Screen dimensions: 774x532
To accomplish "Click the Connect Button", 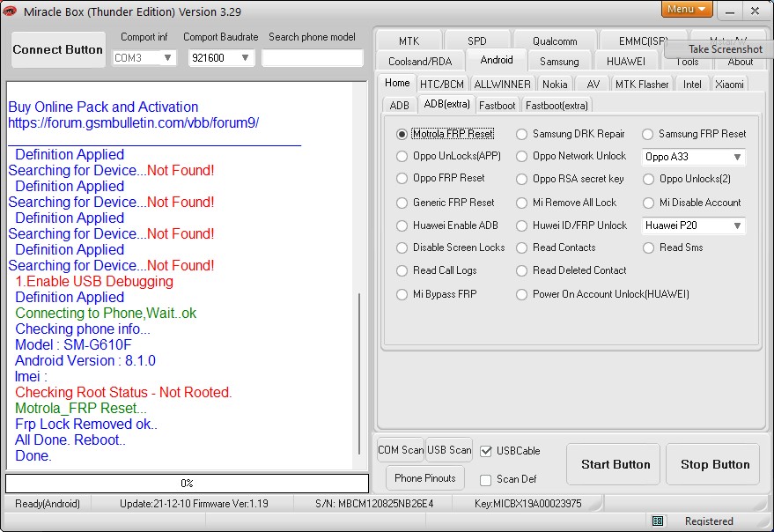I will point(58,49).
